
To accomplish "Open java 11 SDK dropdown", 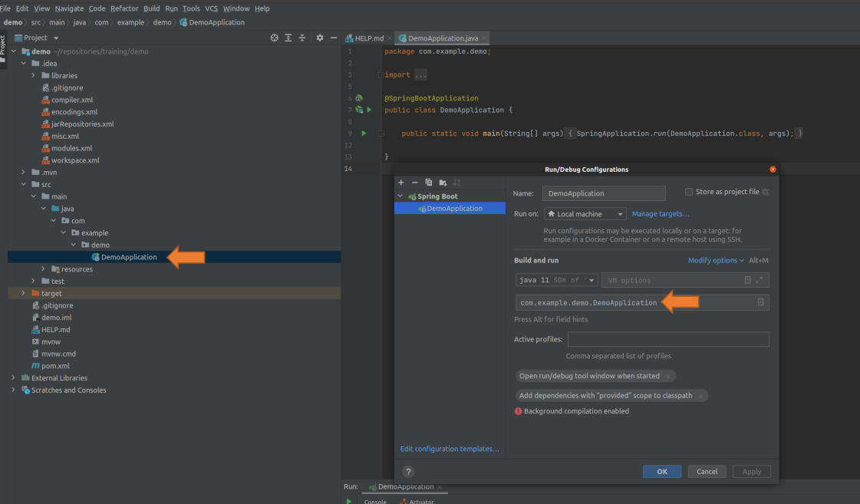I will coord(557,280).
